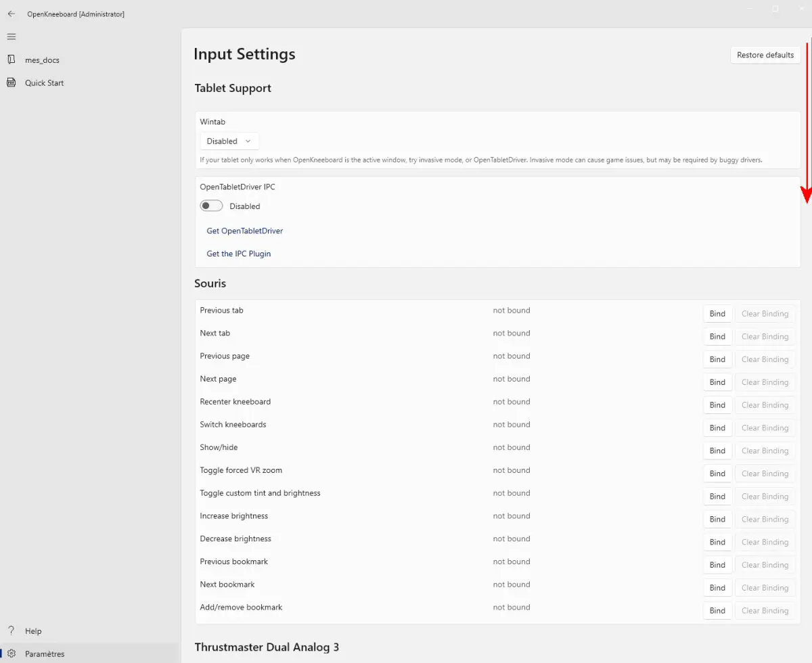Click the Add/remove bookmark label
The image size is (812, 663).
point(241,608)
